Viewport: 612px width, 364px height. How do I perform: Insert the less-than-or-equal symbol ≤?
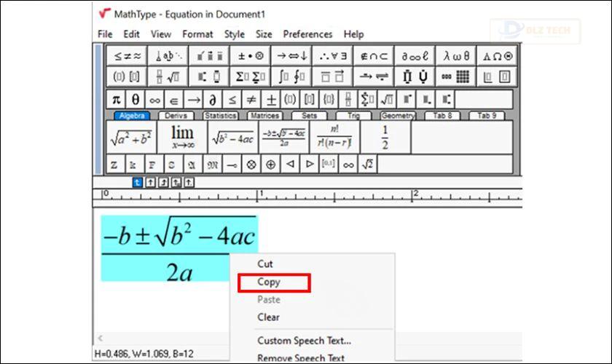coord(232,100)
